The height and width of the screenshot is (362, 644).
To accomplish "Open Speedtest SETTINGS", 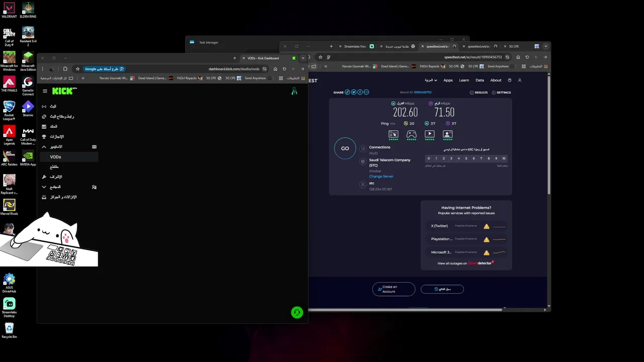I will (501, 93).
